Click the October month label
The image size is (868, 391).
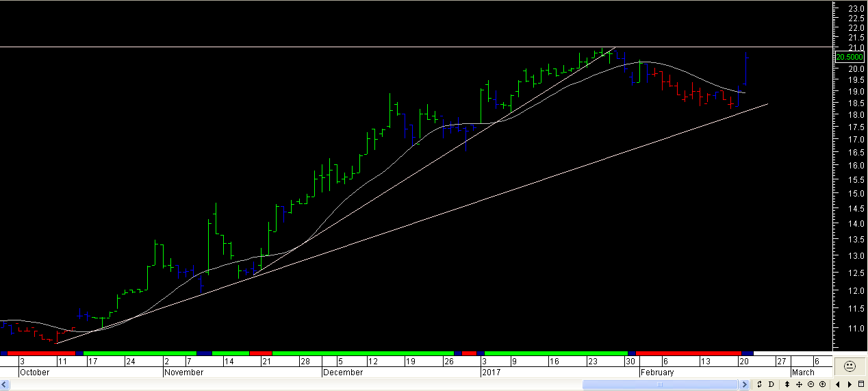pos(34,373)
